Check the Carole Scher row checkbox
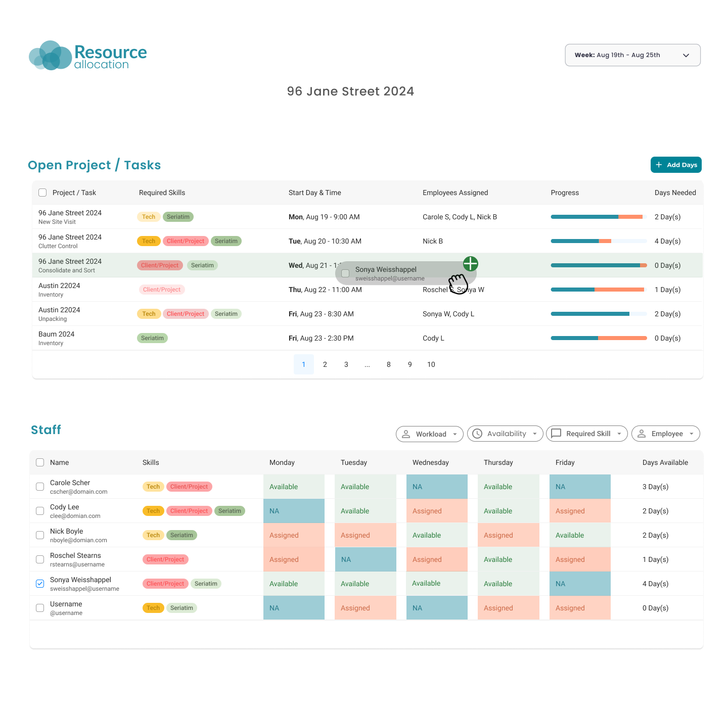Image resolution: width=728 pixels, height=713 pixels. tap(40, 487)
